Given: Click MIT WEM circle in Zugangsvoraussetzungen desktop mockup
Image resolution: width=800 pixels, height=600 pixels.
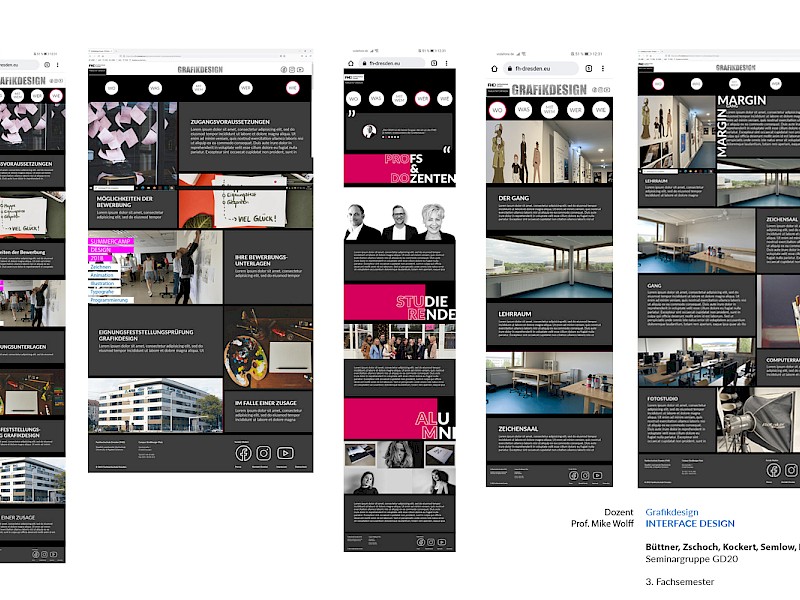Looking at the screenshot, I should point(199,88).
